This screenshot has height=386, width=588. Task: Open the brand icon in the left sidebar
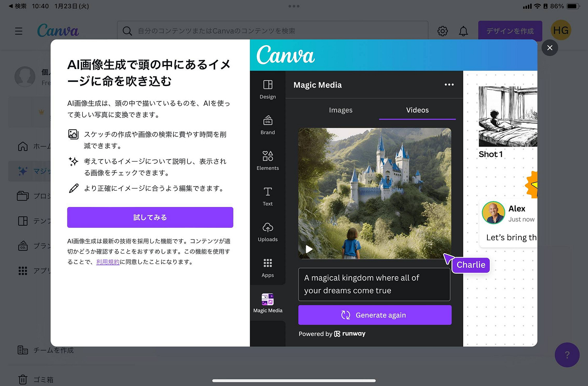(23, 245)
